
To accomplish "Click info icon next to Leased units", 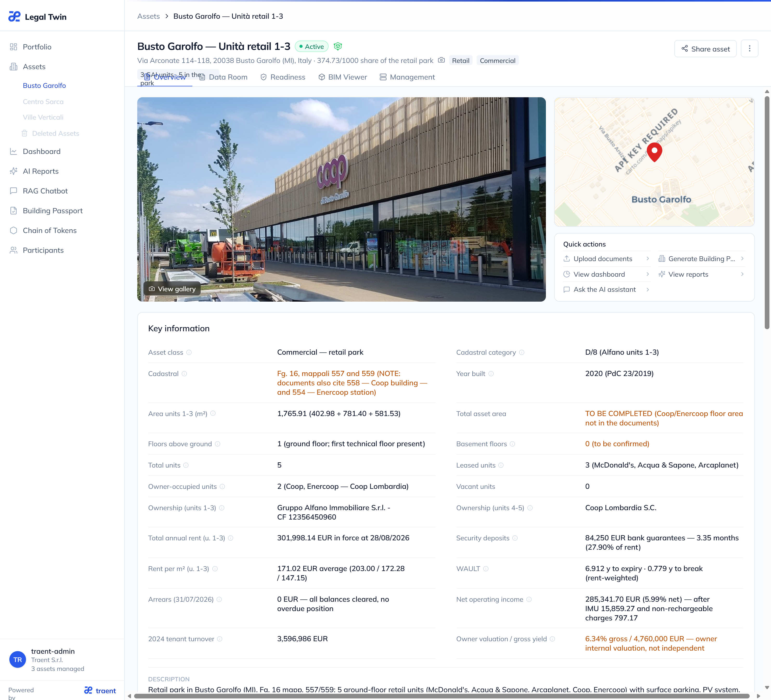I will [x=501, y=465].
